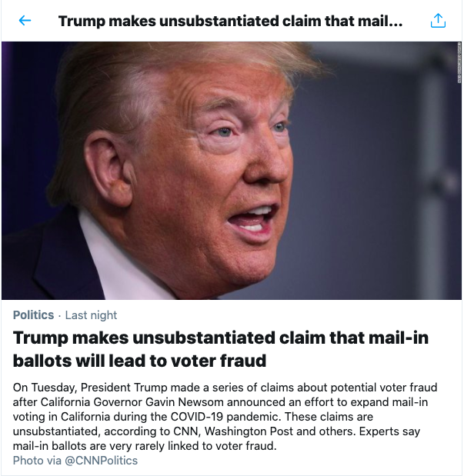The width and height of the screenshot is (464, 476).
Task: Select the Politics category label
Action: [x=34, y=315]
